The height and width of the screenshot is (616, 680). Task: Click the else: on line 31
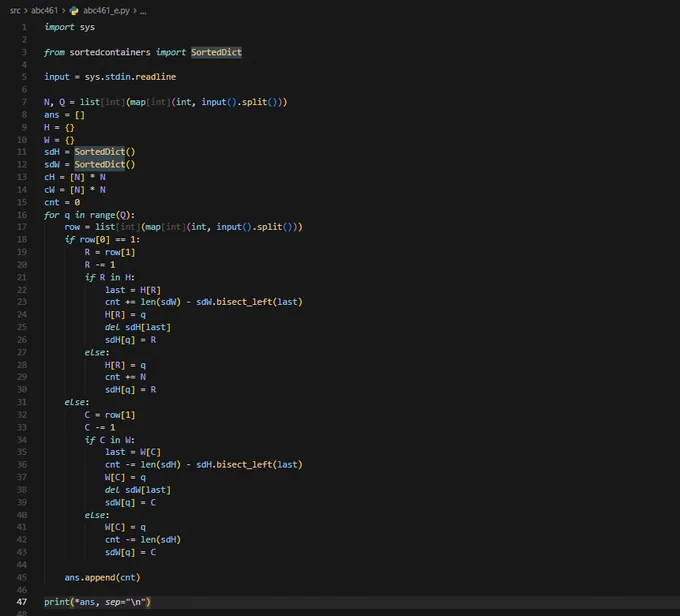click(x=77, y=402)
